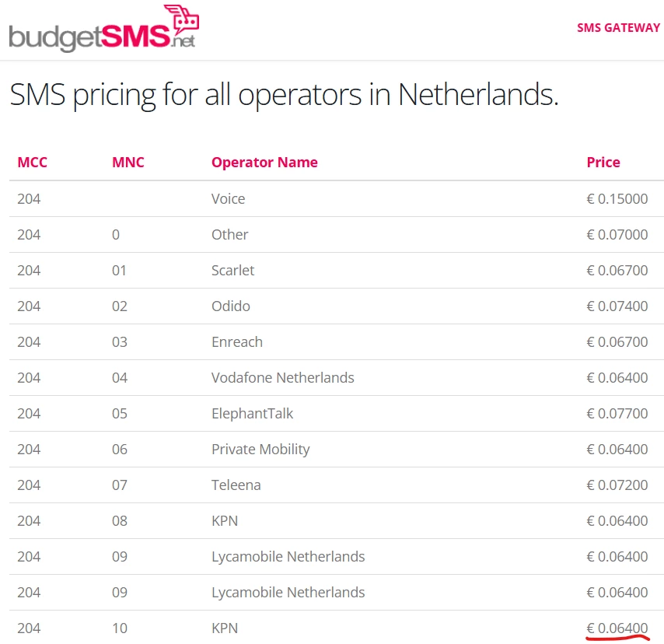Image resolution: width=664 pixels, height=644 pixels.
Task: Select the Private Mobility row
Action: tap(337, 449)
